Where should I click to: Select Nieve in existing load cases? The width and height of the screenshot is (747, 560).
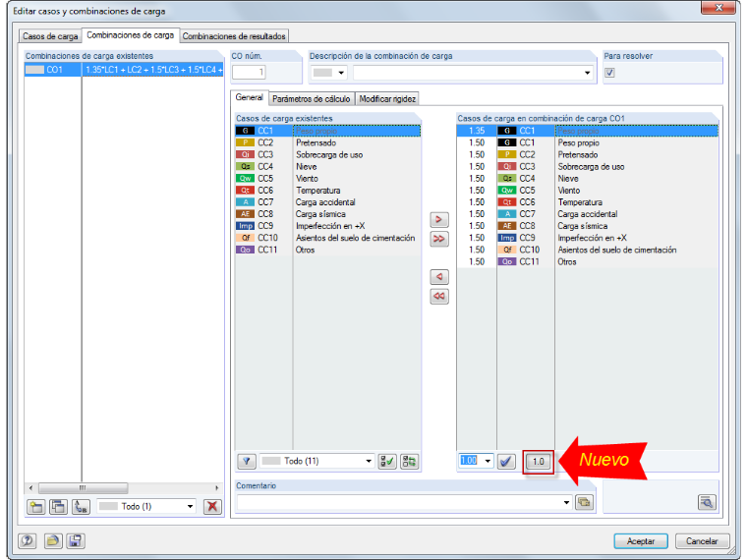coord(327,166)
